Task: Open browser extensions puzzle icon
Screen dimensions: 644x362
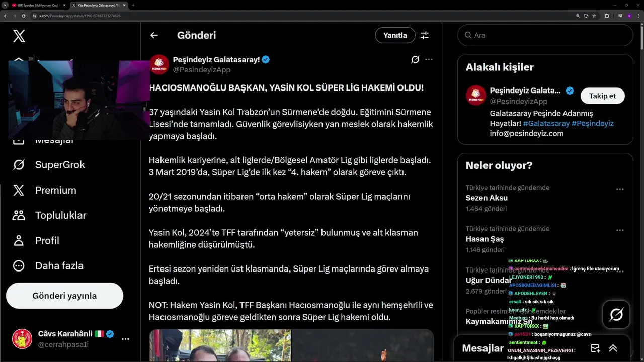Action: coord(607,16)
